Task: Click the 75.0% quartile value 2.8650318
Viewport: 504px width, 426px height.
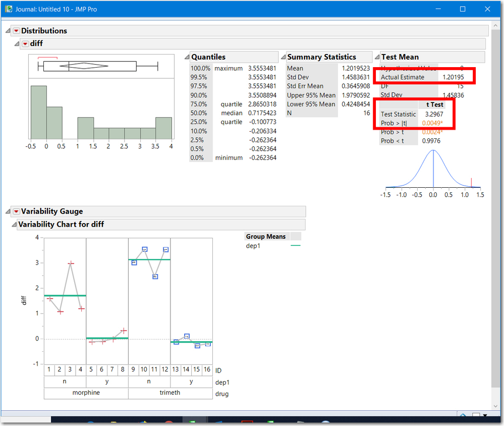Action: click(x=262, y=104)
